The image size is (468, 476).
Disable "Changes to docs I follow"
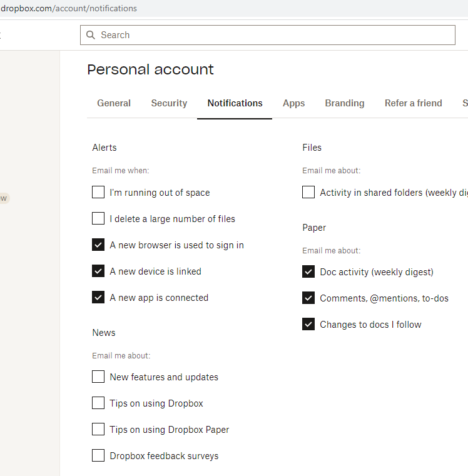[x=308, y=324]
